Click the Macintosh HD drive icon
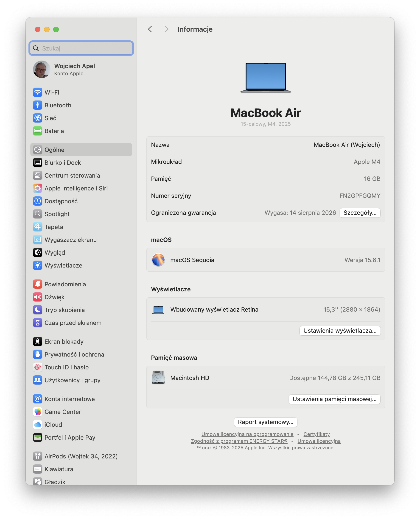 coord(158,377)
